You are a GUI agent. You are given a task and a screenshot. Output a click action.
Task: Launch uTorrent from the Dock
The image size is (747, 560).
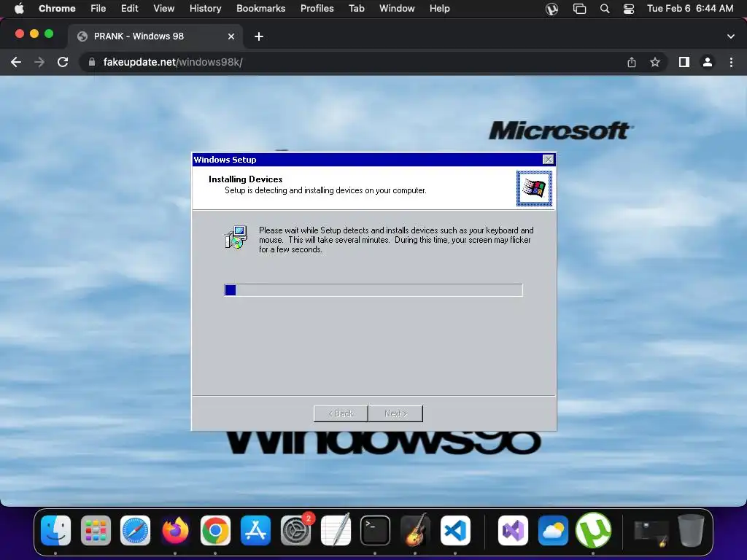pos(593,530)
